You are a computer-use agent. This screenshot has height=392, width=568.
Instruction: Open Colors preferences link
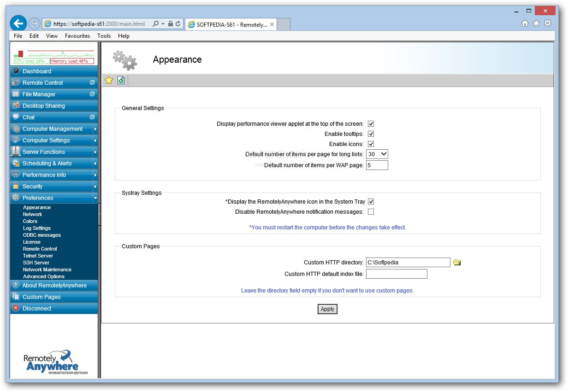pyautogui.click(x=30, y=221)
